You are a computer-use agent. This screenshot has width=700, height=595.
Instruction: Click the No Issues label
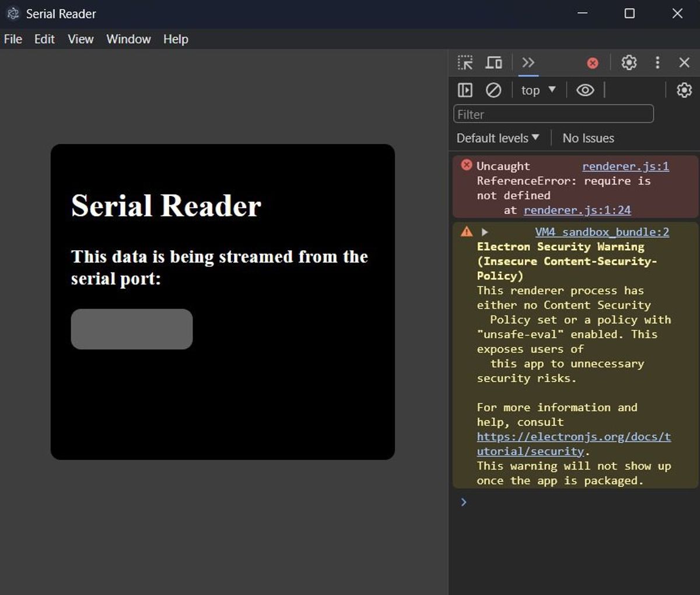[x=588, y=138]
